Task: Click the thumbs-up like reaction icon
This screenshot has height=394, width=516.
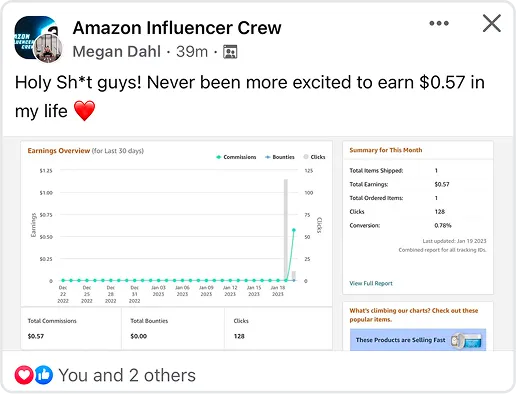Action: tap(43, 375)
